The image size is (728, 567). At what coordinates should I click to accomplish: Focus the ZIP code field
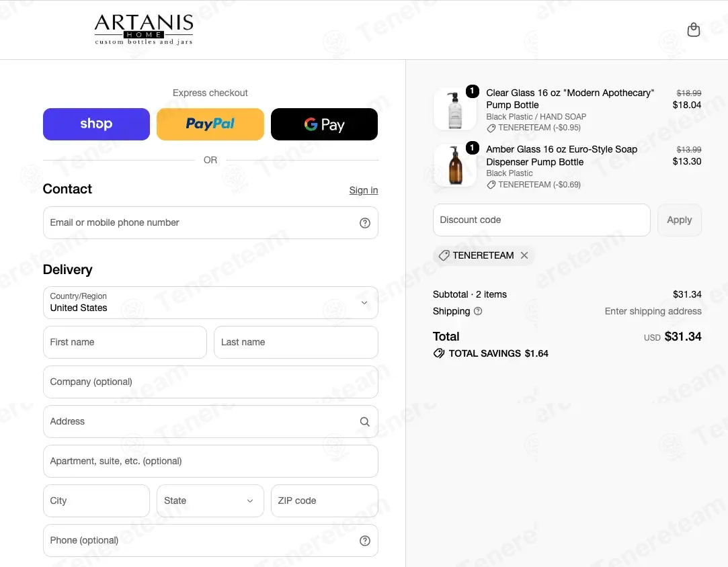[324, 500]
